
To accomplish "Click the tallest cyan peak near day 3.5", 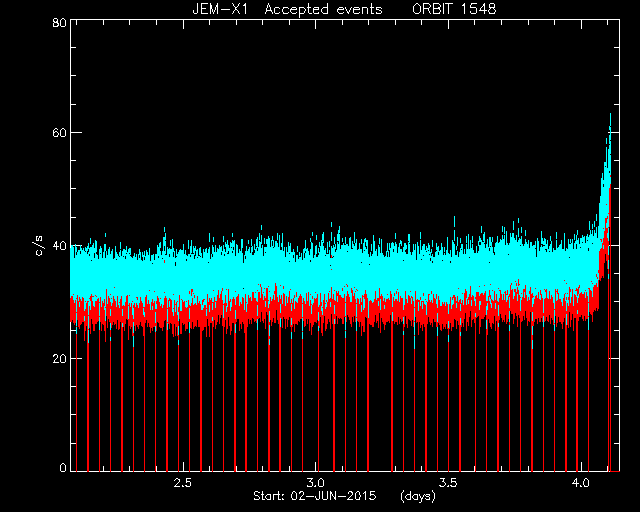I will pos(454,223).
